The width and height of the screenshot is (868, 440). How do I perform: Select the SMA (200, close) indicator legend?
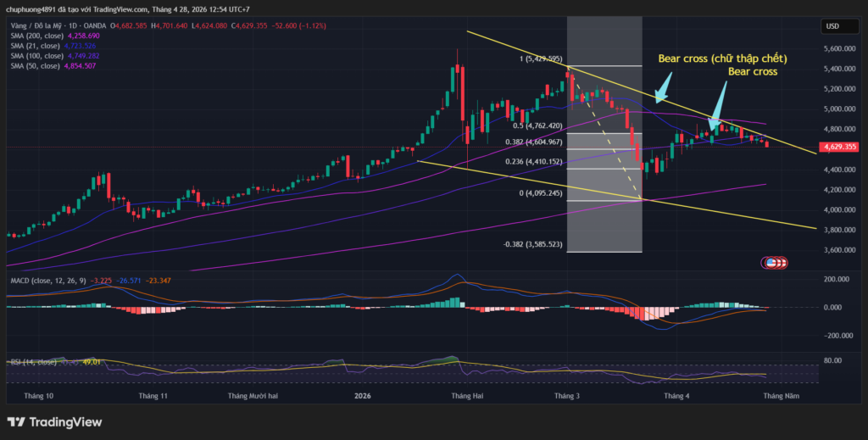pyautogui.click(x=53, y=36)
